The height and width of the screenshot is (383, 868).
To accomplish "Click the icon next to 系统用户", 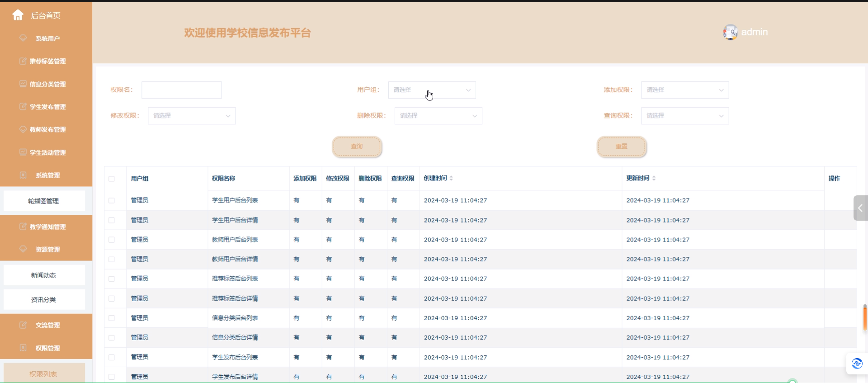I will pyautogui.click(x=23, y=38).
